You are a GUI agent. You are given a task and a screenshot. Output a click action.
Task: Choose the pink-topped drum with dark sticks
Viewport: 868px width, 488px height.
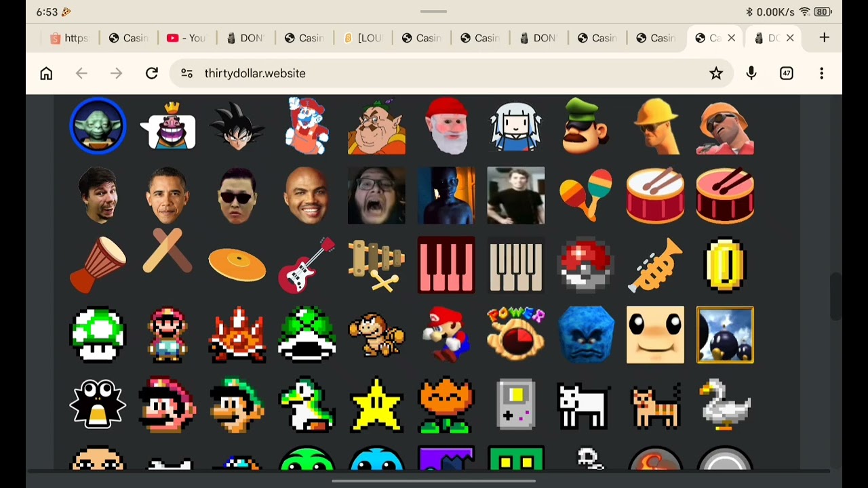pos(725,196)
